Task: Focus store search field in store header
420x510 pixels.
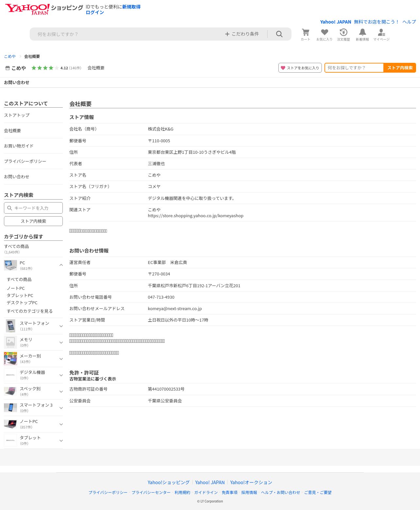Action: click(x=354, y=68)
